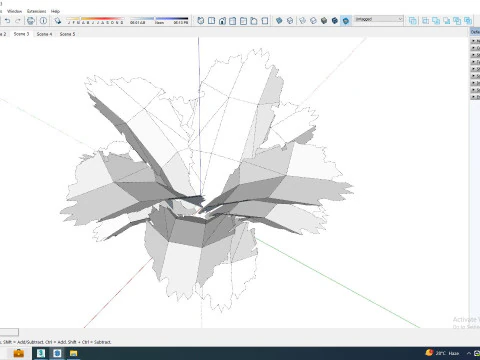Expand the first collapsed tray panel
The image size is (480, 360).
475,41
